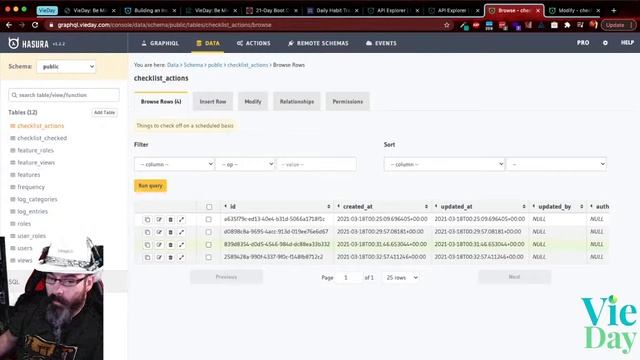Bookmark page with the star icon
640x360 pixels.
coord(447,25)
